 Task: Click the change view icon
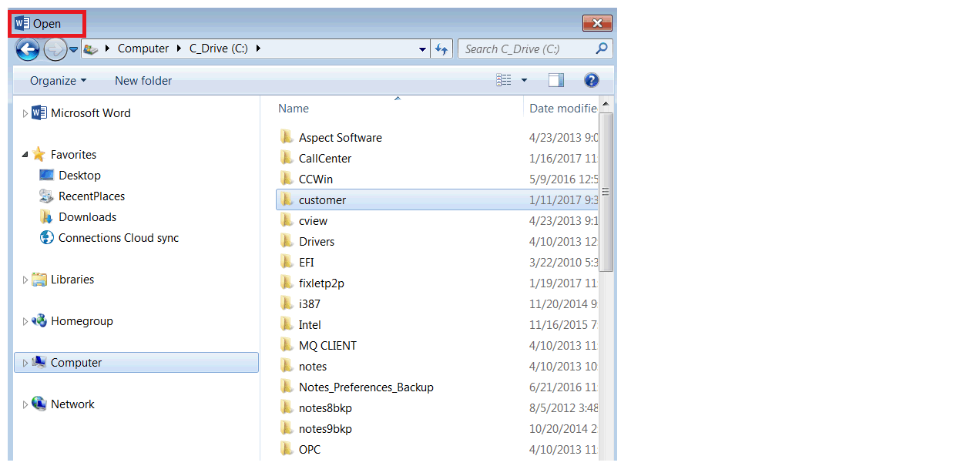click(x=504, y=80)
